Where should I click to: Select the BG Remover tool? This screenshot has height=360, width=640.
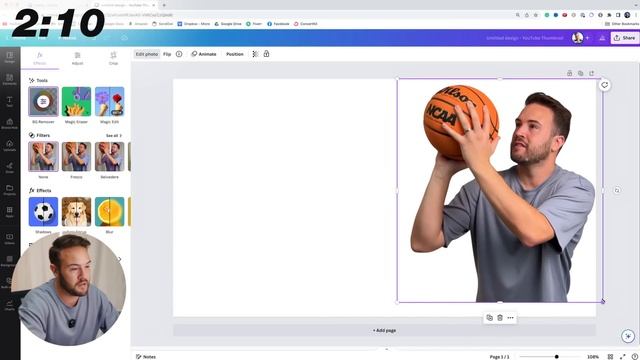coord(43,101)
